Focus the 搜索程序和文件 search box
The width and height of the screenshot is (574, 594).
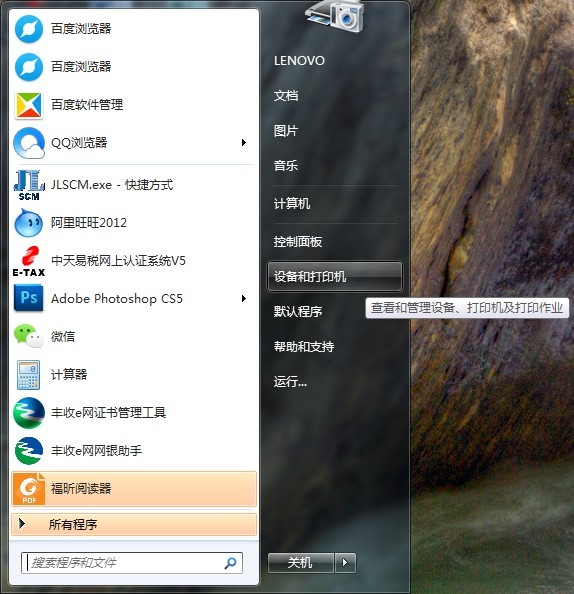(132, 563)
